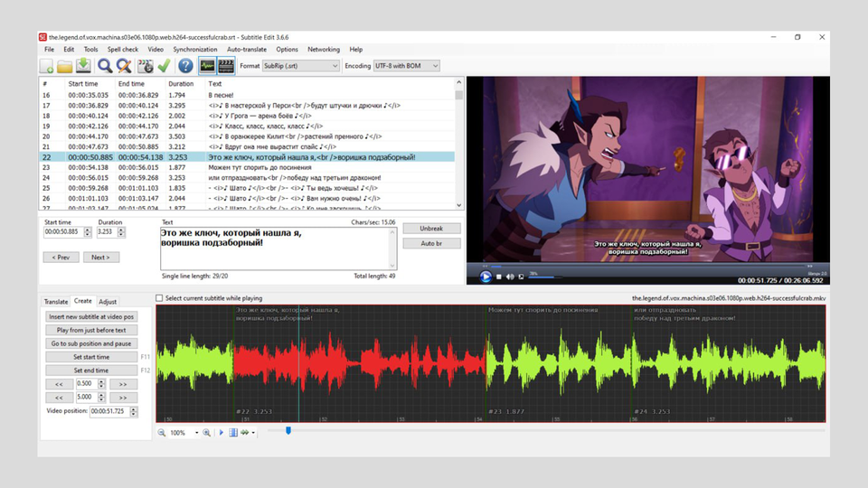Screen dimensions: 868x488
Task: Click the Set start time button
Action: point(91,357)
